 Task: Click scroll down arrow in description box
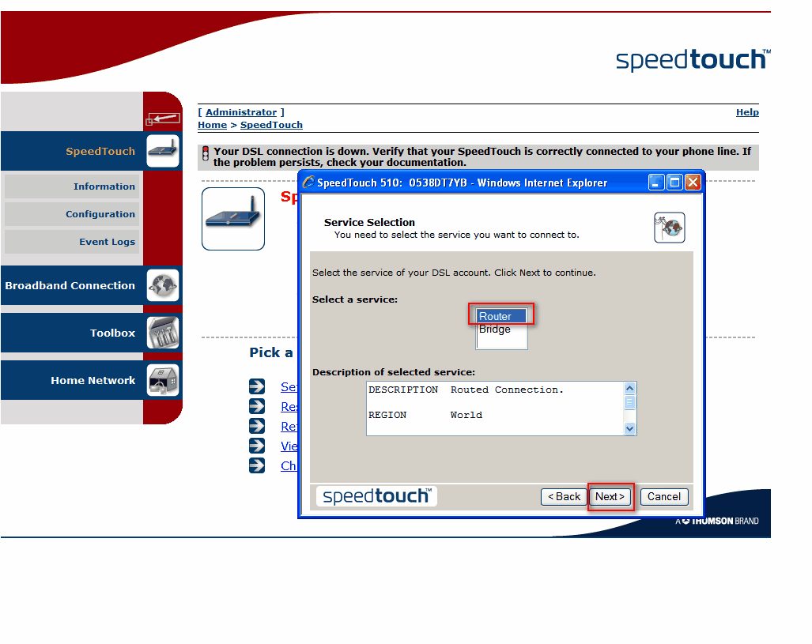(629, 428)
